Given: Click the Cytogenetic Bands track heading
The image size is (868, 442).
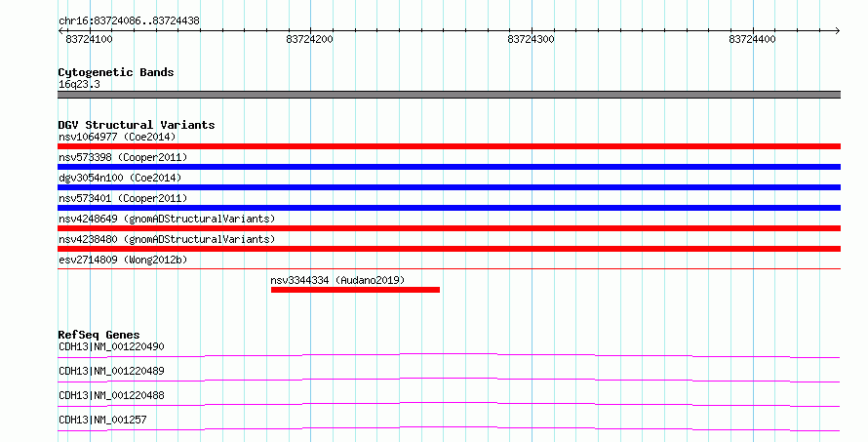Looking at the screenshot, I should [x=116, y=72].
